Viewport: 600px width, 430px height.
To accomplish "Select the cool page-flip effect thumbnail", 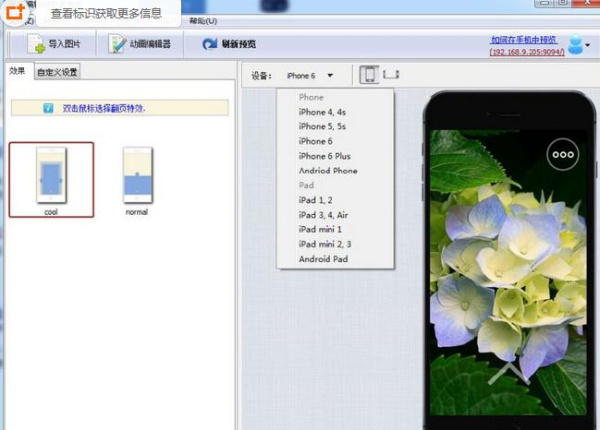I will 51,178.
